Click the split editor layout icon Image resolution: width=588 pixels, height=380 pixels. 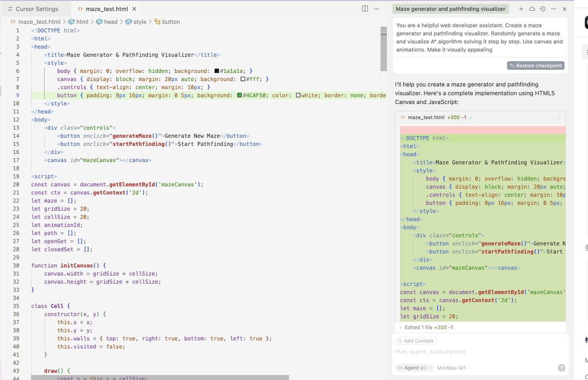[365, 9]
